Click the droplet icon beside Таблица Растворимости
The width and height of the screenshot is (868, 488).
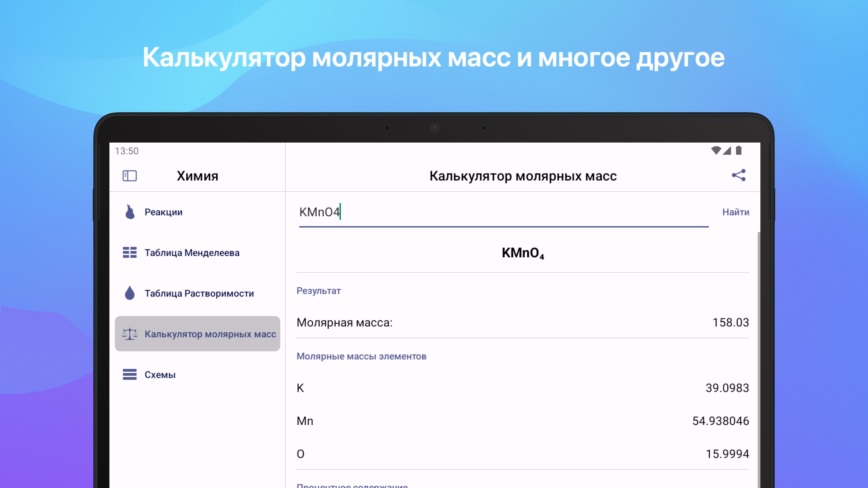(x=130, y=293)
